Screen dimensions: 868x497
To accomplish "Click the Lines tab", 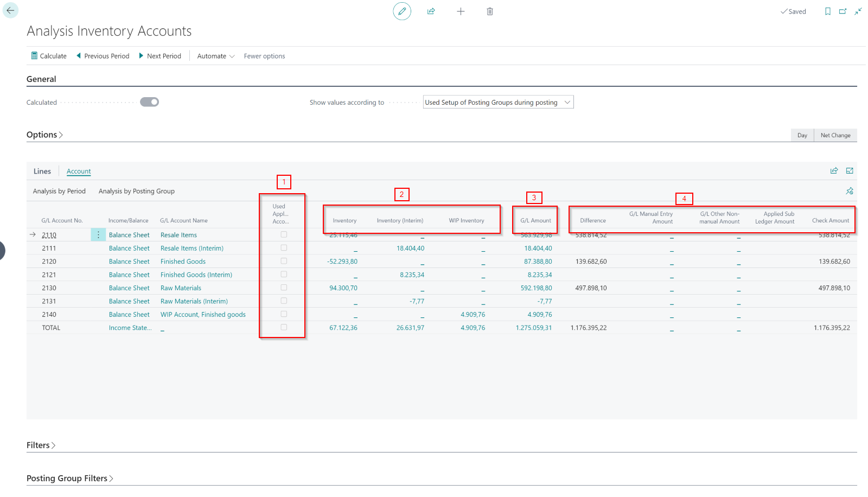I will [x=42, y=171].
